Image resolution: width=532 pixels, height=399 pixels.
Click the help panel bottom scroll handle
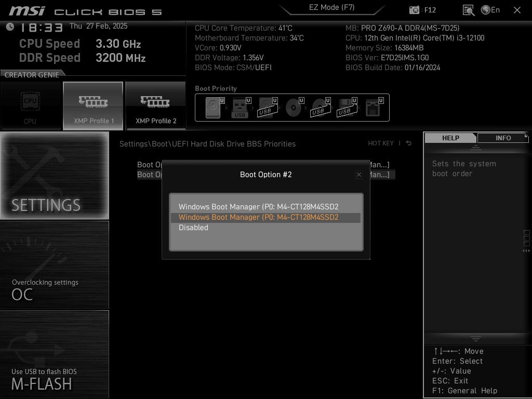point(476,339)
